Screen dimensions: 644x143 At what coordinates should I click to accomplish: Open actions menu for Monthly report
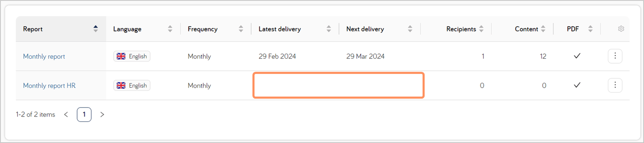(615, 56)
